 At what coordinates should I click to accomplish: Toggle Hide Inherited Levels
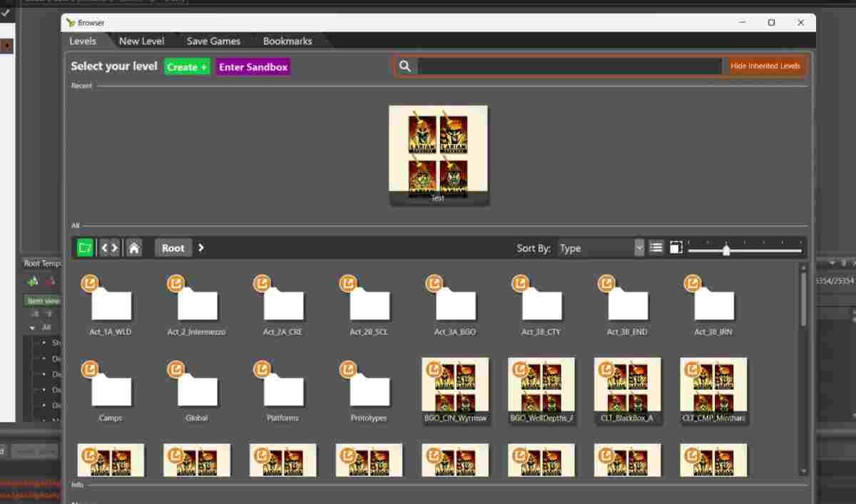pos(765,66)
